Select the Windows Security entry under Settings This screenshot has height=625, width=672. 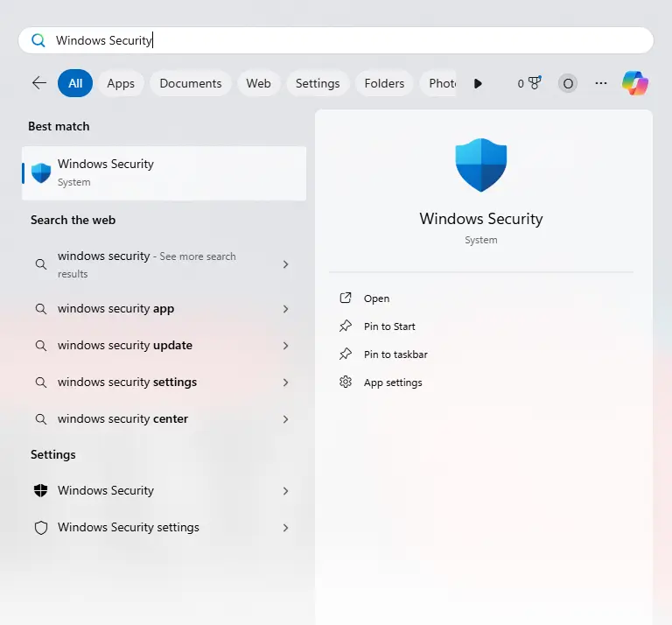pos(164,491)
